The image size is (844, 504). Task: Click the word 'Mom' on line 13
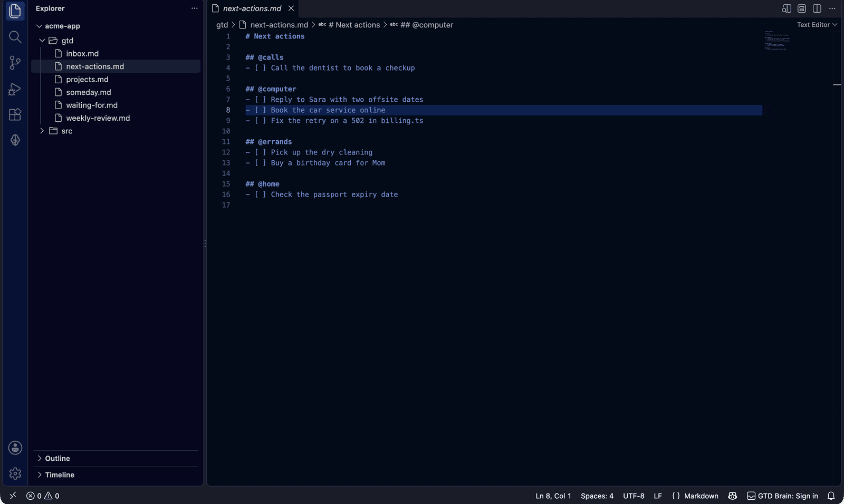point(379,163)
